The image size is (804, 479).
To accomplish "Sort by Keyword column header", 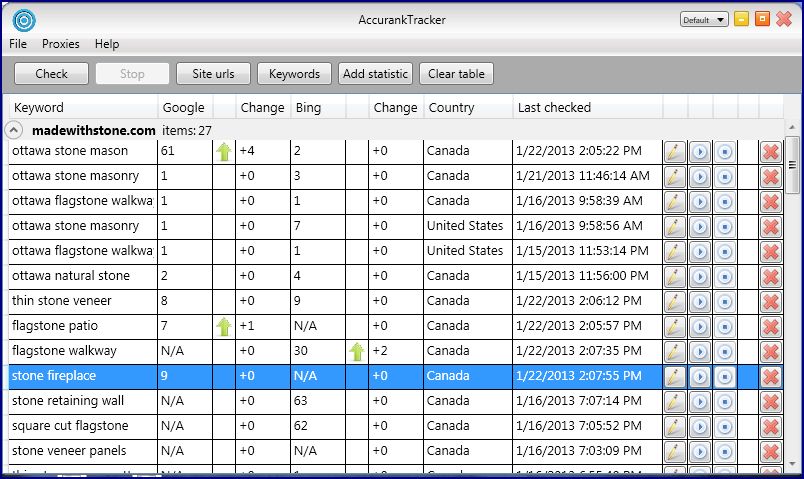I will pyautogui.click(x=84, y=108).
